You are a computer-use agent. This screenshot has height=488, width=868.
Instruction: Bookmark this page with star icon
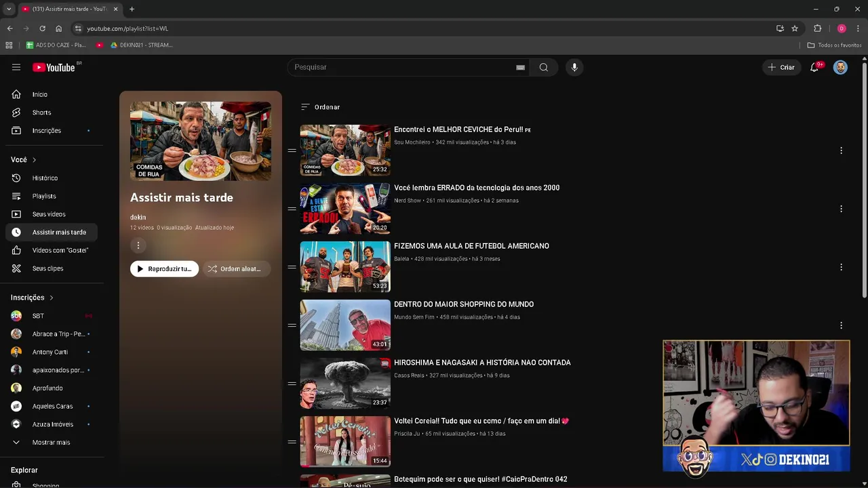pyautogui.click(x=795, y=28)
